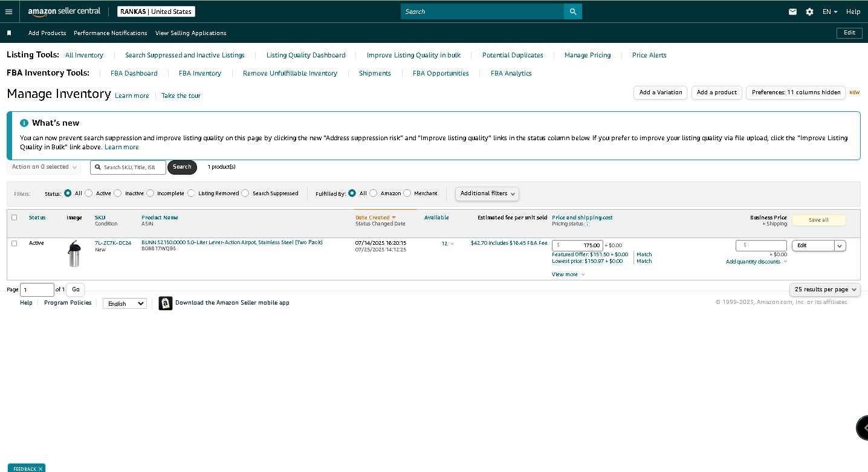Go to Shipments under FBA tools
Viewport: 868px width, 472px height.
click(x=375, y=73)
